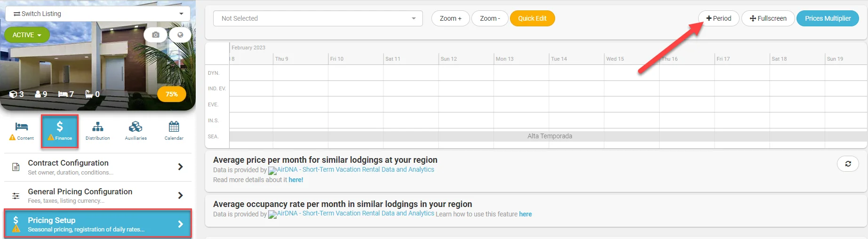Click the globe icon on listing image
Image resolution: width=868 pixels, height=239 pixels.
pyautogui.click(x=180, y=35)
